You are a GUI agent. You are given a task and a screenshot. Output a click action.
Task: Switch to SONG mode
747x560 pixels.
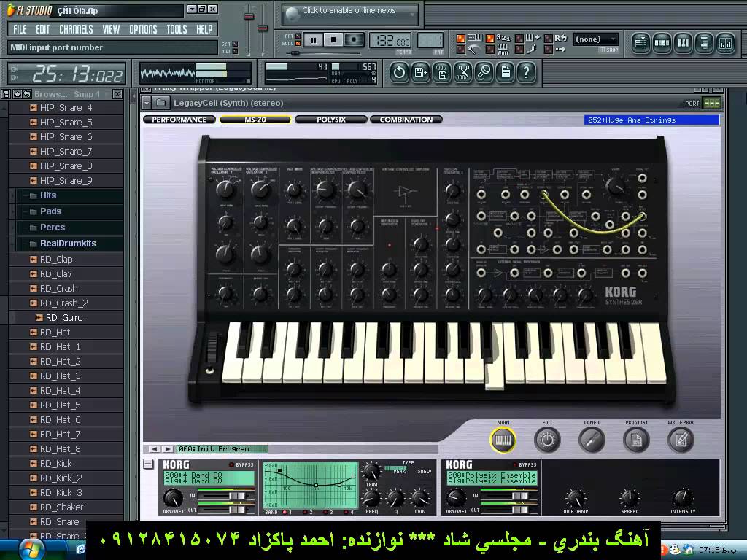coord(298,43)
